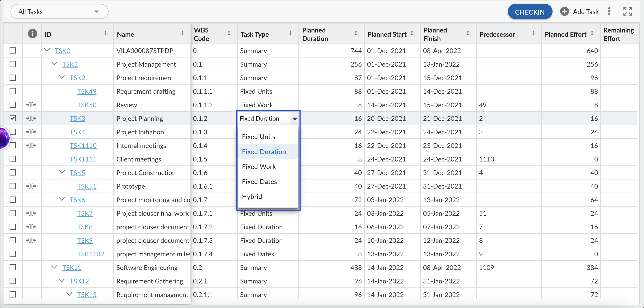The width and height of the screenshot is (644, 308).
Task: Open Name column options menu
Action: pos(182,33)
